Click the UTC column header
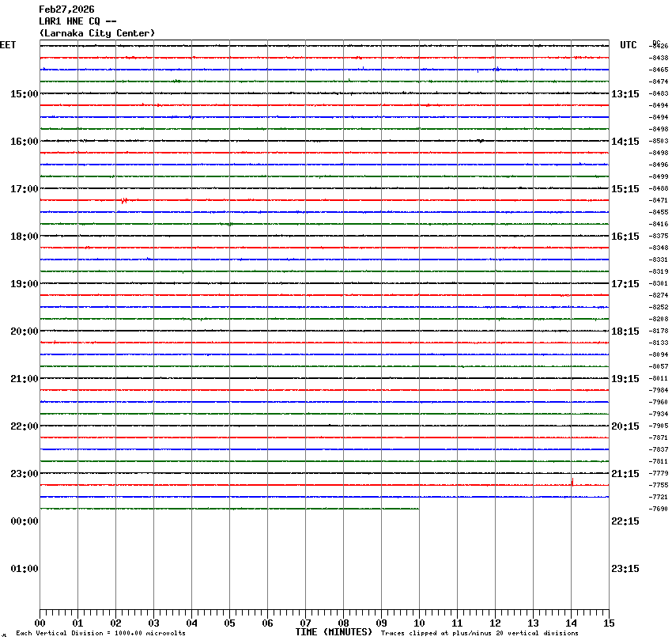This screenshot has height=644, width=672. coord(629,45)
